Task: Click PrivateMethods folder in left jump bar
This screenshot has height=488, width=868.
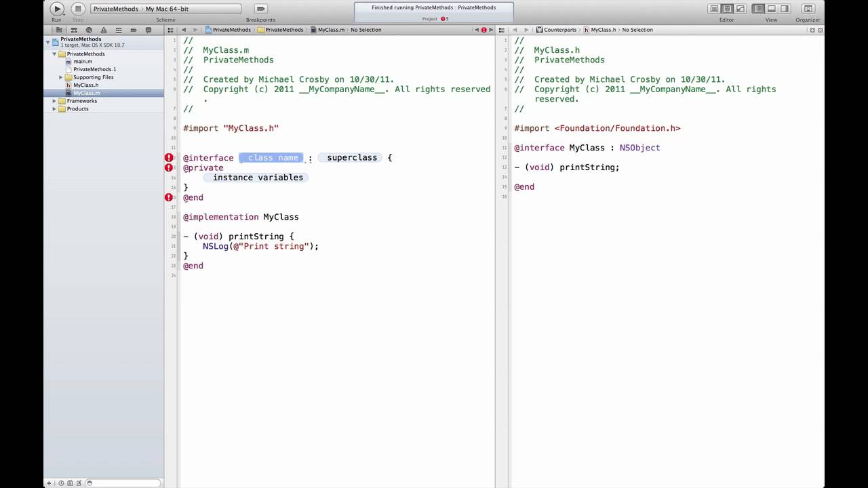Action: coord(281,30)
